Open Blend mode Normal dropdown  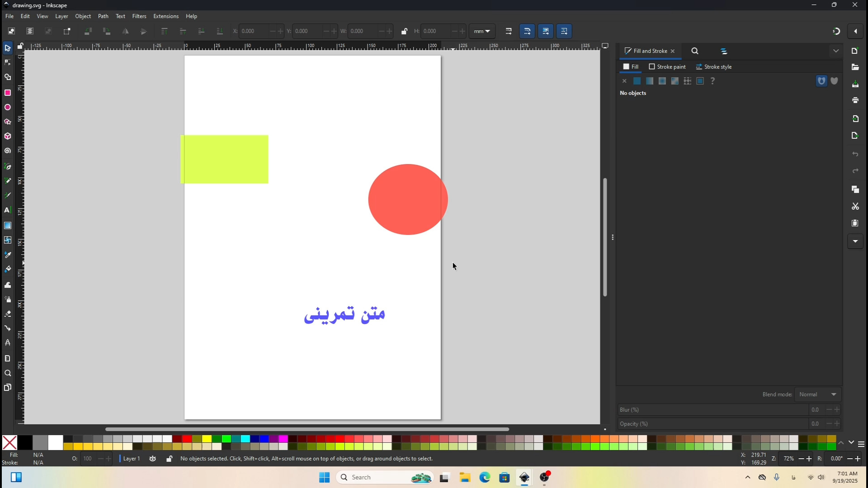[818, 394]
